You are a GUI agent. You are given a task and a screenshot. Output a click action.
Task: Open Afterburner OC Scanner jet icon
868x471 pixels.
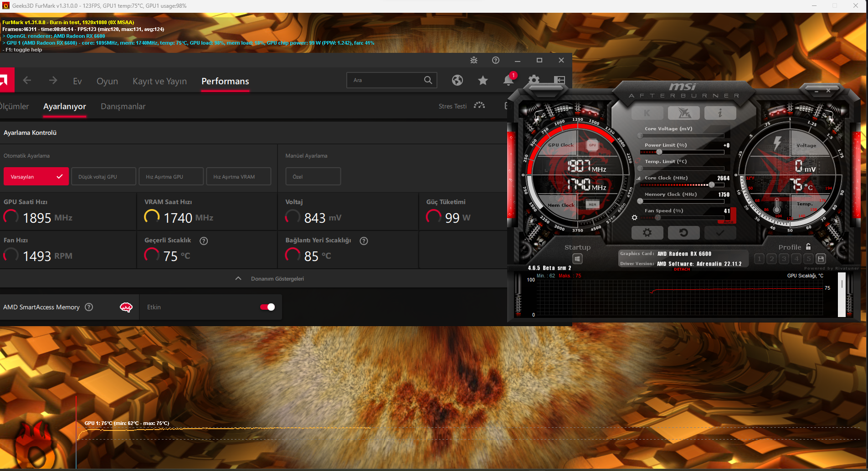(x=683, y=113)
